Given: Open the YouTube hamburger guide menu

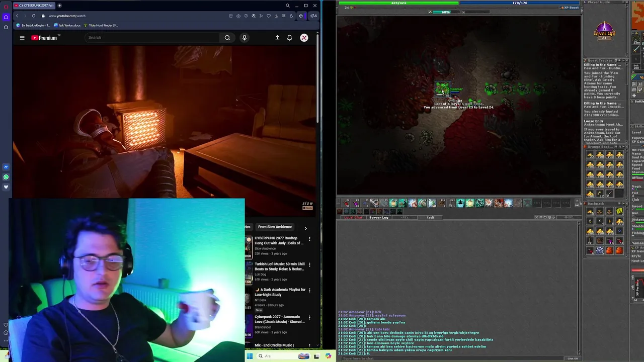Looking at the screenshot, I should (x=22, y=38).
